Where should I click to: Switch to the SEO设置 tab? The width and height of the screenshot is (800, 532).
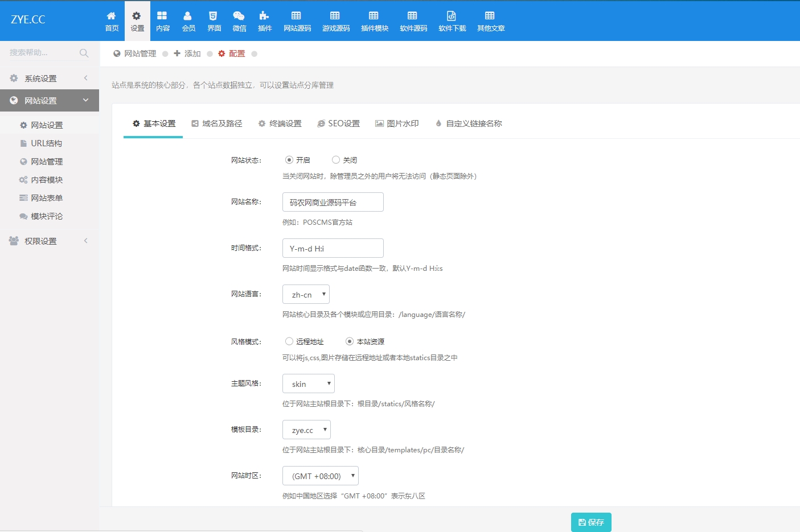pos(338,123)
